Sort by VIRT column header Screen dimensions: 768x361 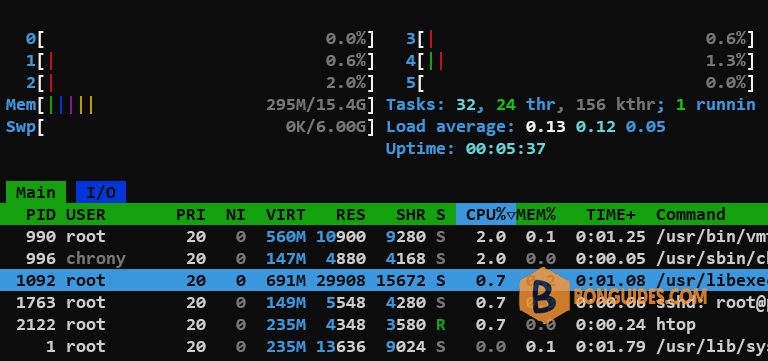pos(286,214)
